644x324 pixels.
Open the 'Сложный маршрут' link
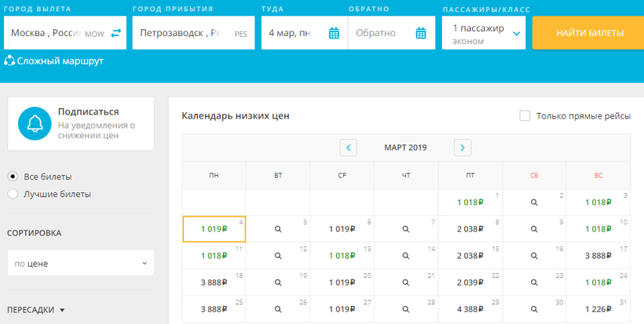(x=60, y=60)
